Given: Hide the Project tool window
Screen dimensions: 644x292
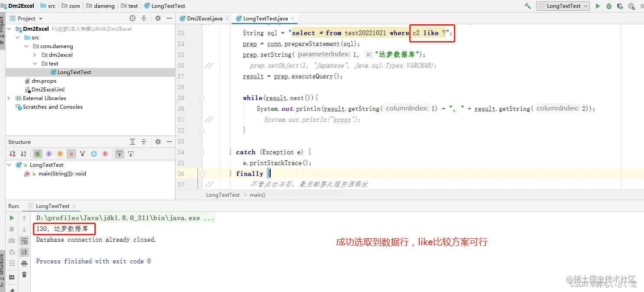Looking at the screenshot, I should pos(168,18).
